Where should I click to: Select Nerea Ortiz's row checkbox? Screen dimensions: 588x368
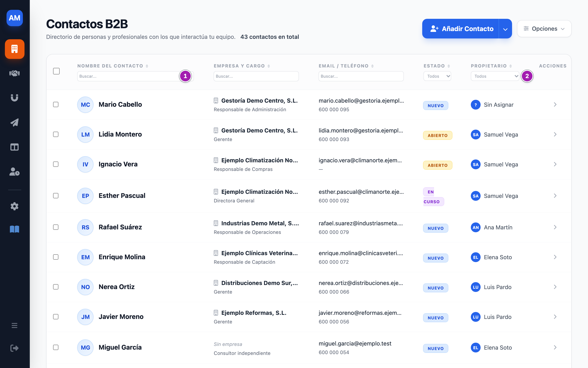point(56,287)
